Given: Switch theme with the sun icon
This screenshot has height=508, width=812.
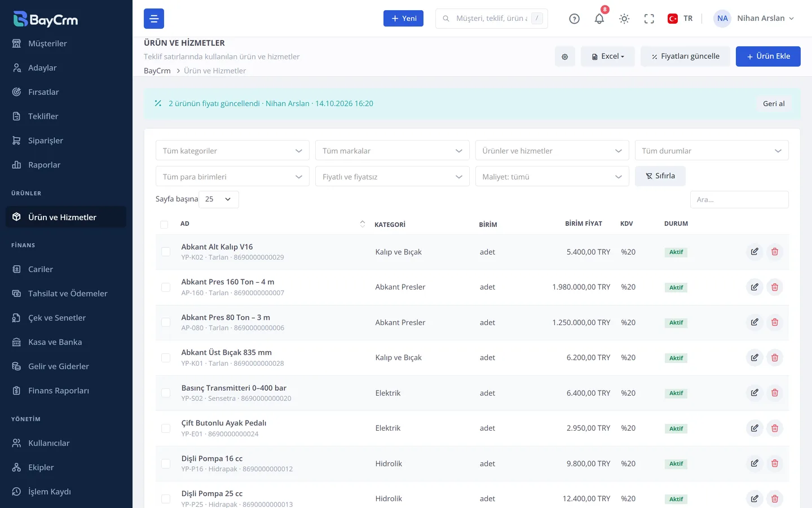Looking at the screenshot, I should [624, 19].
